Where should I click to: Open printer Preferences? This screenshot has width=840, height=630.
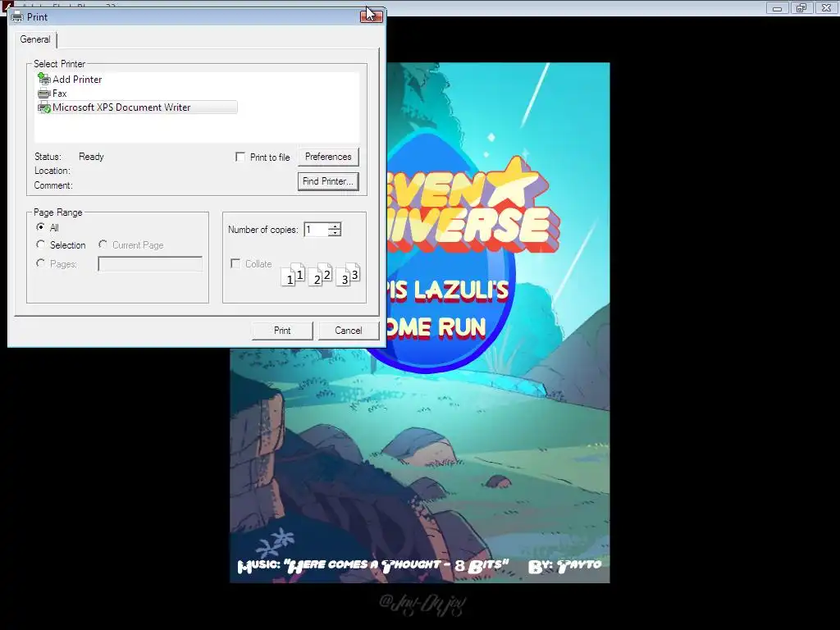(x=328, y=157)
